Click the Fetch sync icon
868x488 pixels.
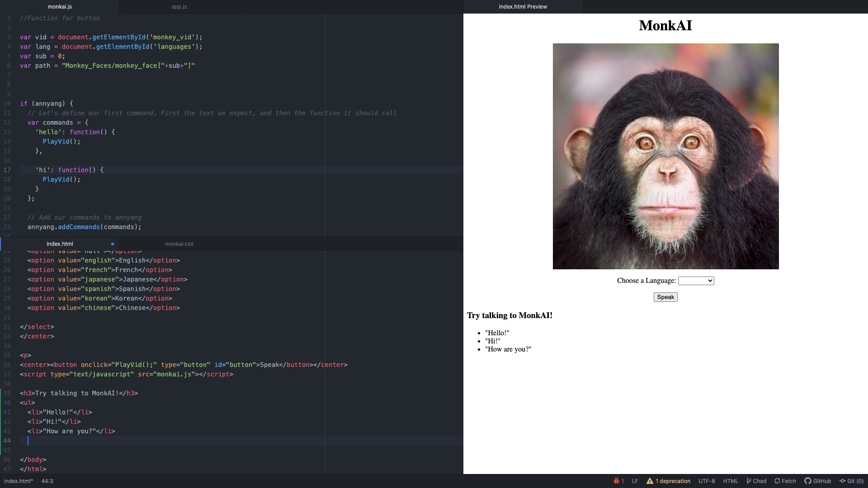coord(777,481)
